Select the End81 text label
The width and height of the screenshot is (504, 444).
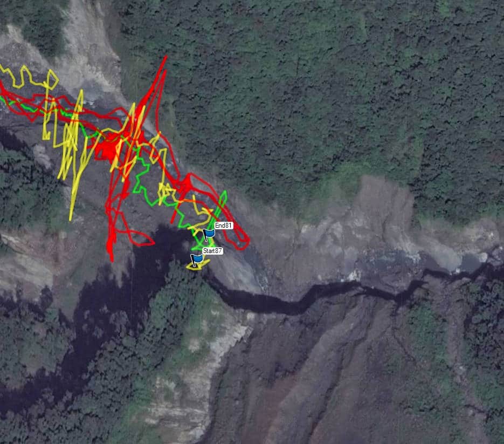point(223,226)
